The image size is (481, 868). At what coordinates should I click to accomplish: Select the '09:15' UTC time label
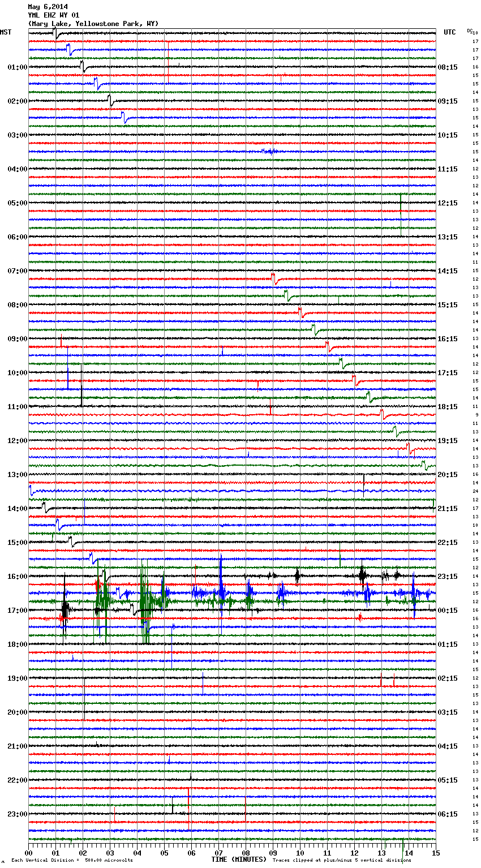click(x=448, y=101)
